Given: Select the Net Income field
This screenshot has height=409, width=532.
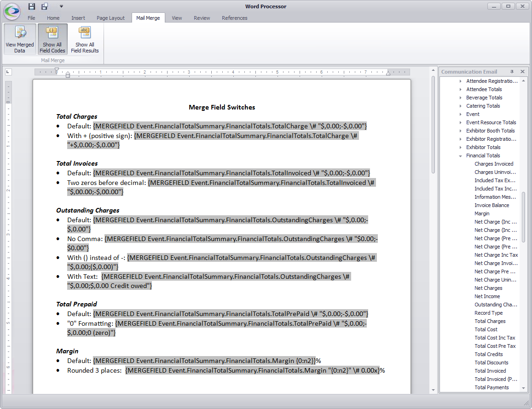Looking at the screenshot, I should click(487, 296).
